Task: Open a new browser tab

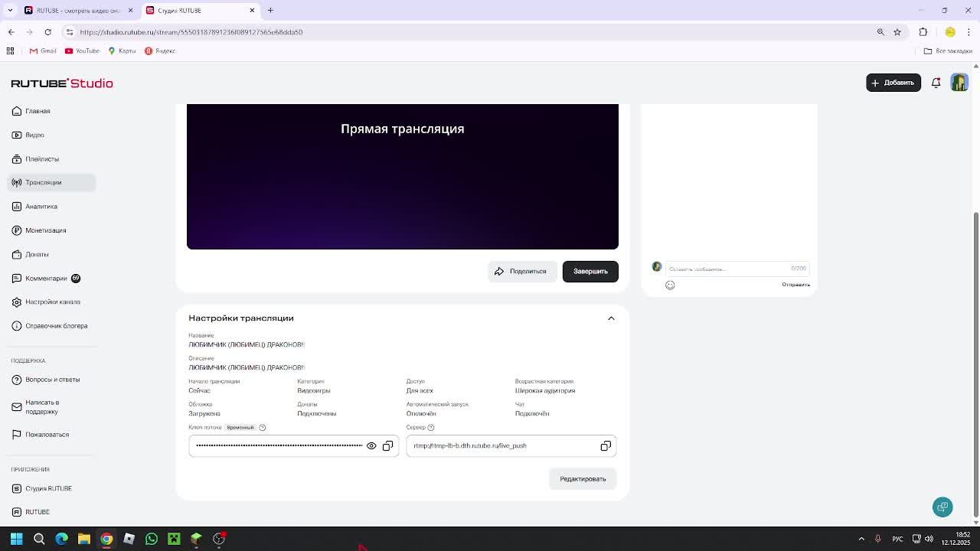Action: pyautogui.click(x=270, y=10)
